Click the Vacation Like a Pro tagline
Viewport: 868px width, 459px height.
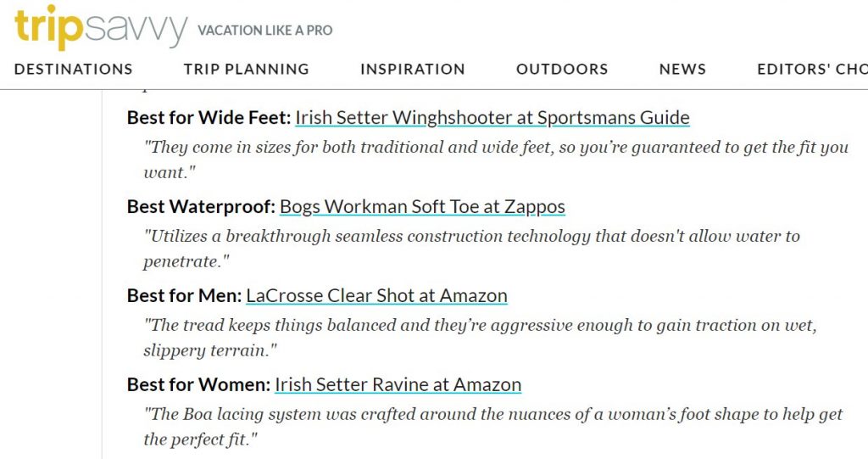tap(265, 31)
